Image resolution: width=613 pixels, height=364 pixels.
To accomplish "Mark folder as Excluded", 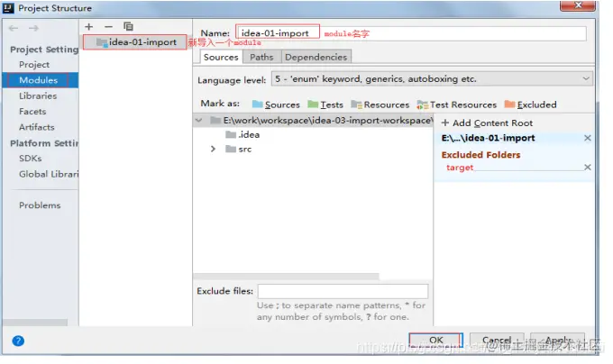I will pyautogui.click(x=530, y=105).
